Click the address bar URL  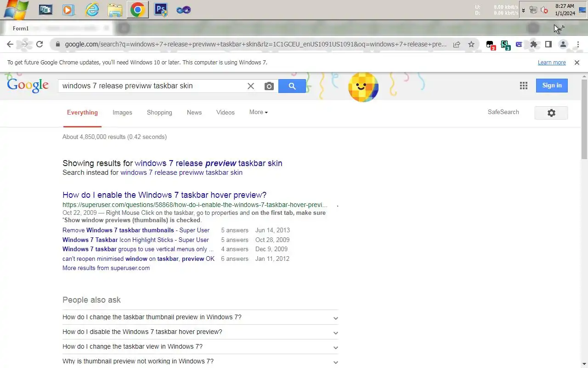255,45
